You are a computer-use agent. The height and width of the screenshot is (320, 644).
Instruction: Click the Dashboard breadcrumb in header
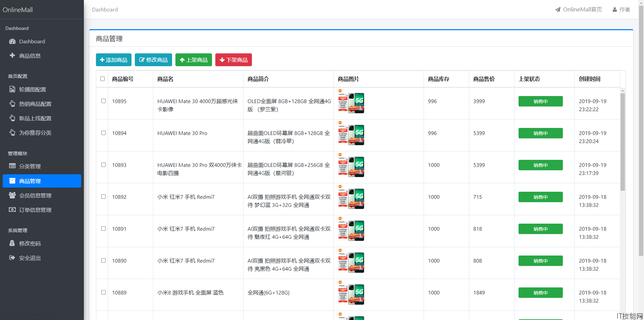click(105, 9)
